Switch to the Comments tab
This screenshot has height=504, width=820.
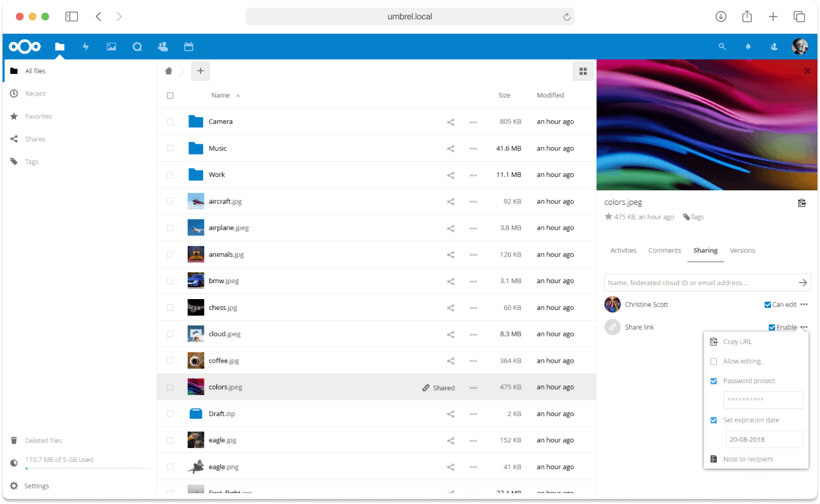665,251
